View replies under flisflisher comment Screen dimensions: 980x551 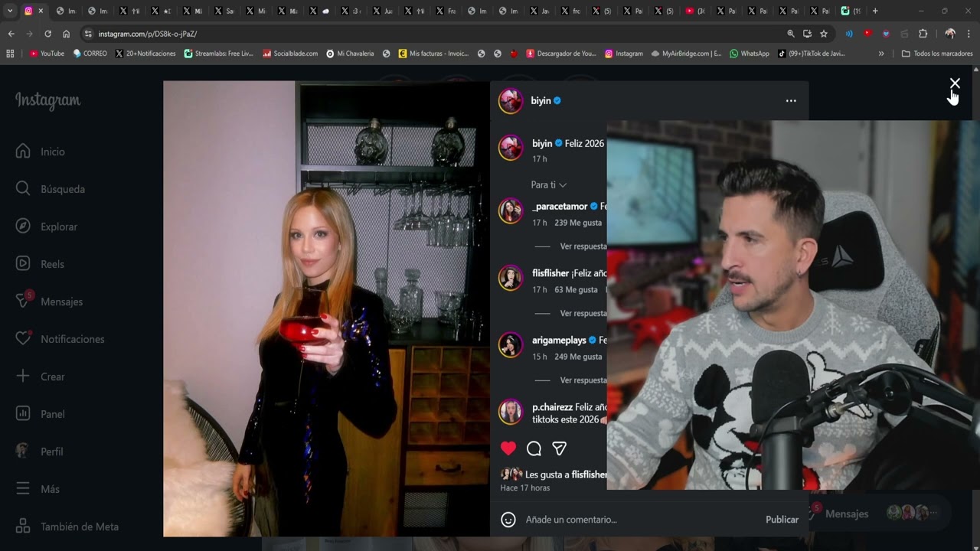pos(583,313)
